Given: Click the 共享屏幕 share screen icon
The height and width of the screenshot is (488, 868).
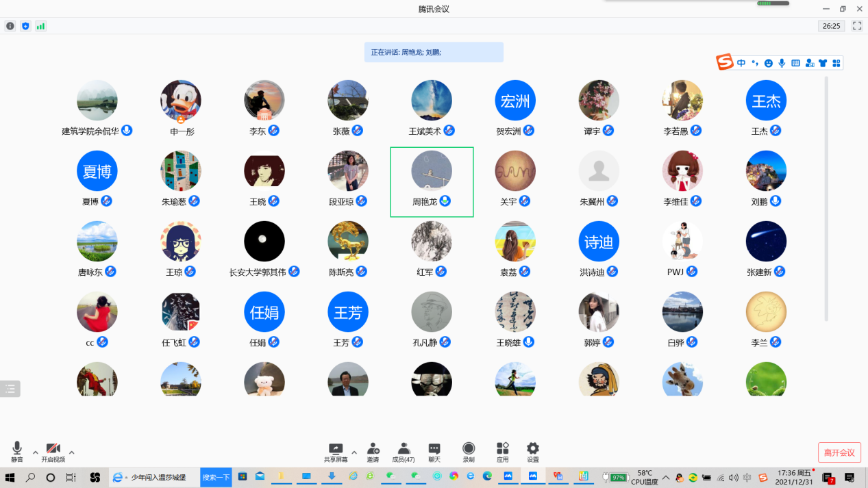Looking at the screenshot, I should [x=336, y=451].
